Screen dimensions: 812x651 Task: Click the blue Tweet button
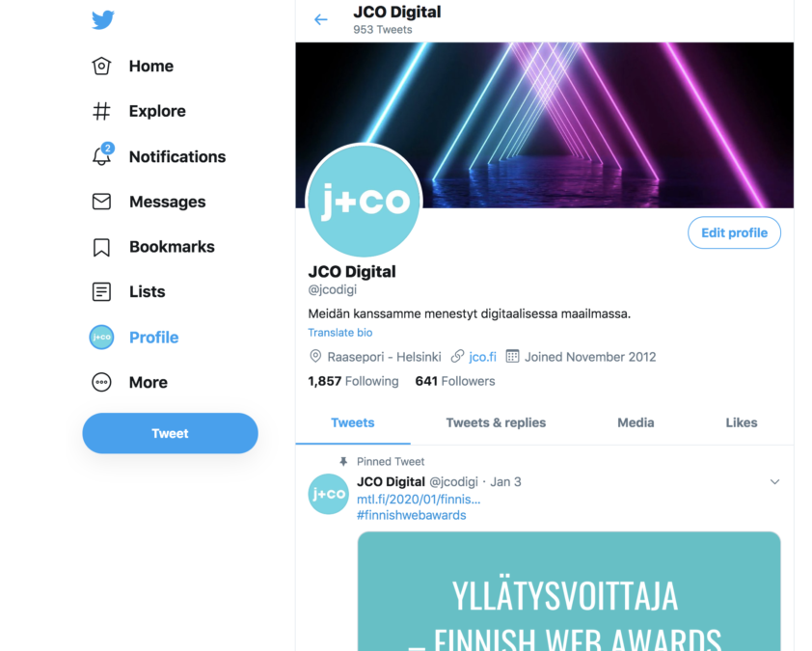(170, 433)
